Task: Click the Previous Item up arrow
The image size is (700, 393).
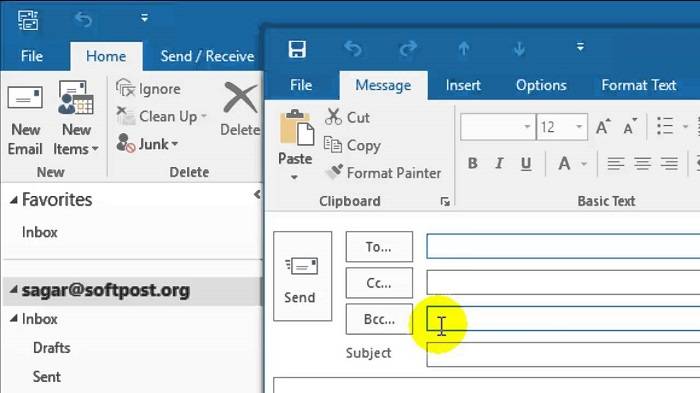Action: (464, 48)
